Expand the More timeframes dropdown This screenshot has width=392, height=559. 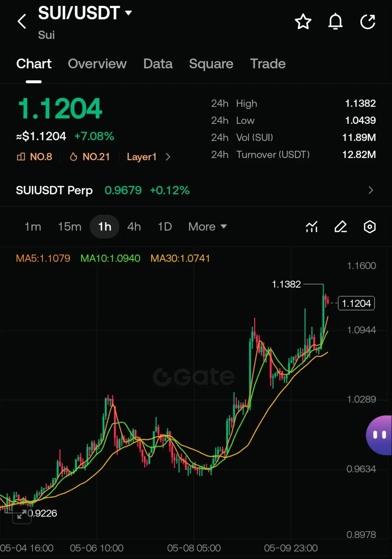coord(208,227)
